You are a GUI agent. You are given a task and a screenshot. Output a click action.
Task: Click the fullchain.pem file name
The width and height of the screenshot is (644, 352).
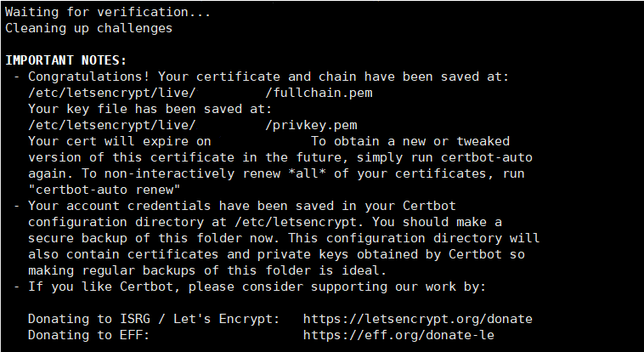pyautogui.click(x=319, y=93)
